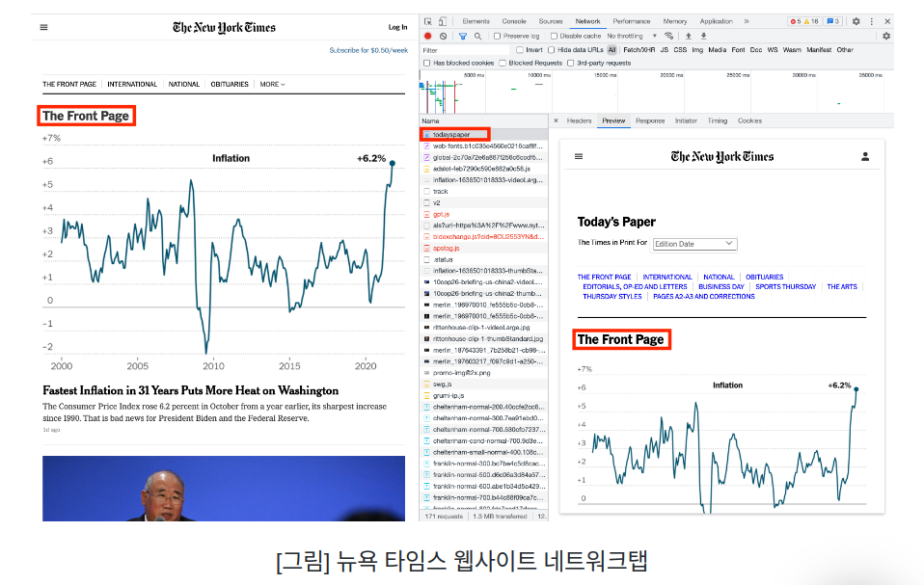Click the errors and warnings counter
This screenshot has height=585, width=924.
point(804,21)
